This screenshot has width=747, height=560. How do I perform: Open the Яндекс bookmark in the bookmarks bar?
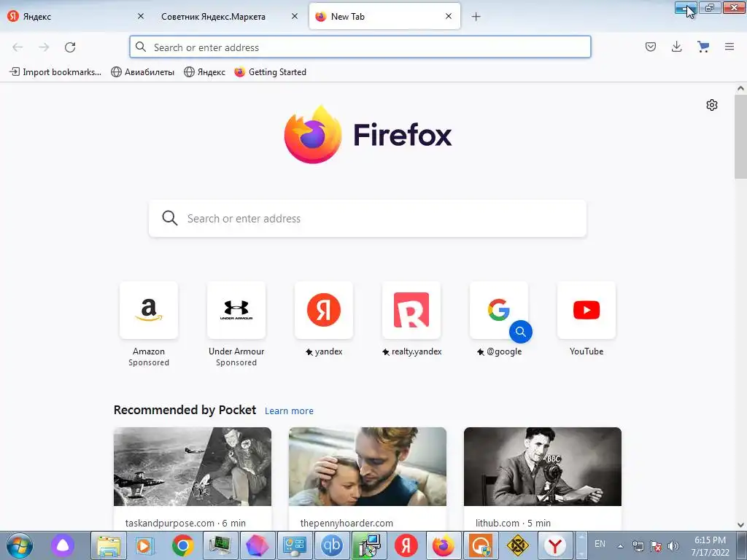pyautogui.click(x=204, y=72)
